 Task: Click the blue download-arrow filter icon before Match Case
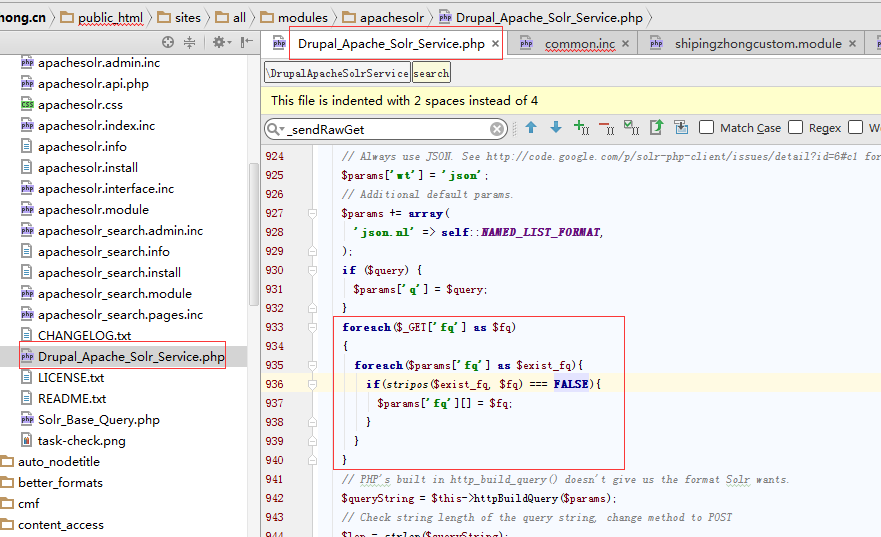682,128
